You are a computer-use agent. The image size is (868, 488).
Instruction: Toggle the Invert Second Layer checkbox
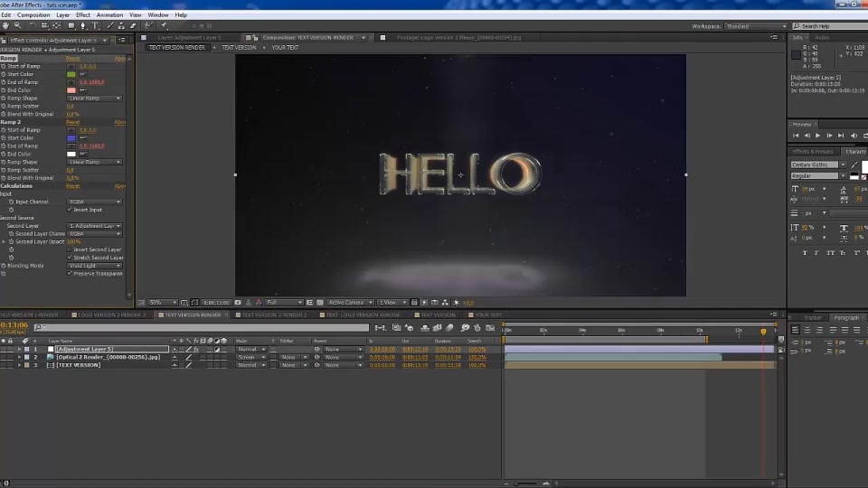(70, 249)
